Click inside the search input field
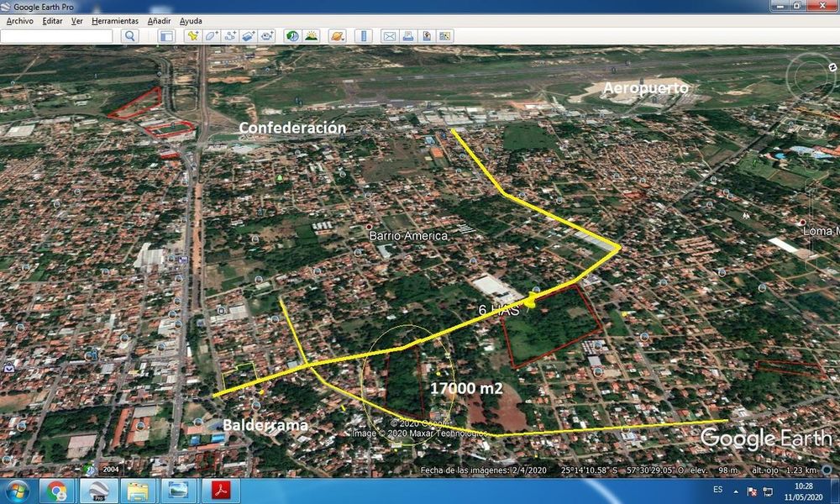This screenshot has height=504, width=840. [57, 36]
